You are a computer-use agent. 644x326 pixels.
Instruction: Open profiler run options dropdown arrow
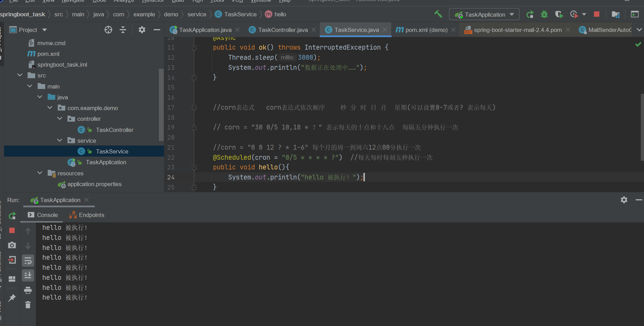pos(584,14)
